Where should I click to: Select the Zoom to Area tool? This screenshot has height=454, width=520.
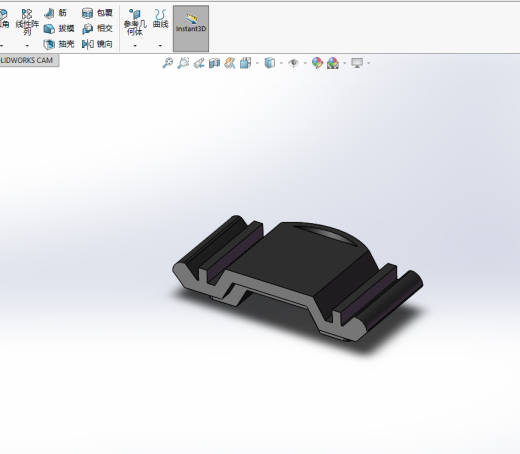pyautogui.click(x=183, y=63)
